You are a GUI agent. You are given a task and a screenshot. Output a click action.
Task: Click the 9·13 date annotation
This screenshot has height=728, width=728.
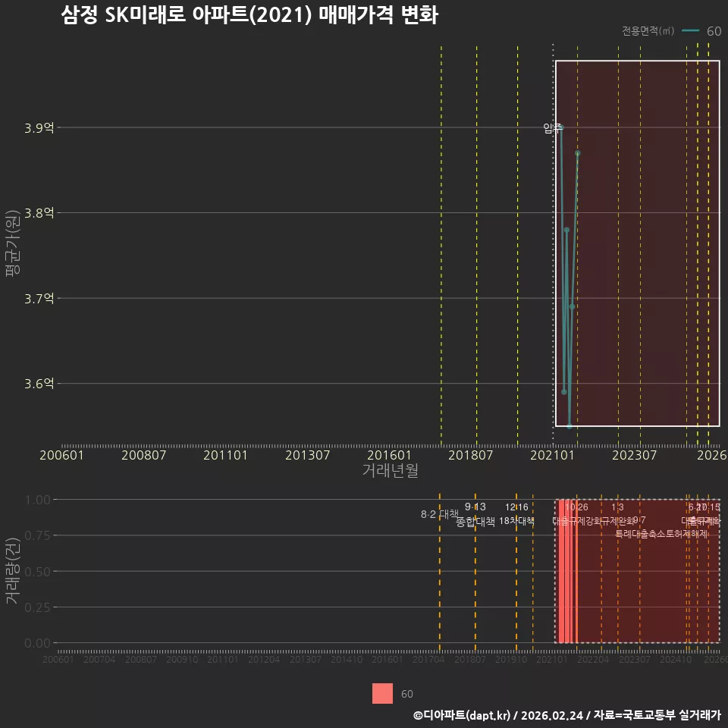475,507
